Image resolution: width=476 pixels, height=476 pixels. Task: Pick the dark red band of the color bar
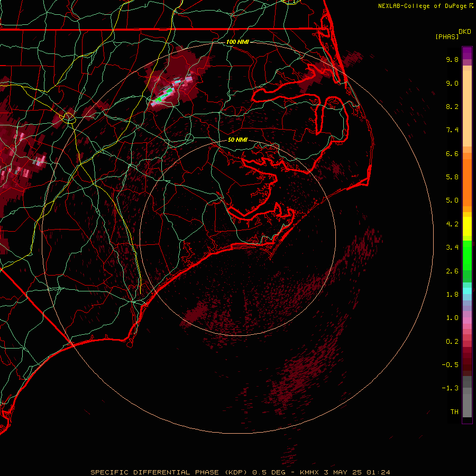tap(467, 359)
